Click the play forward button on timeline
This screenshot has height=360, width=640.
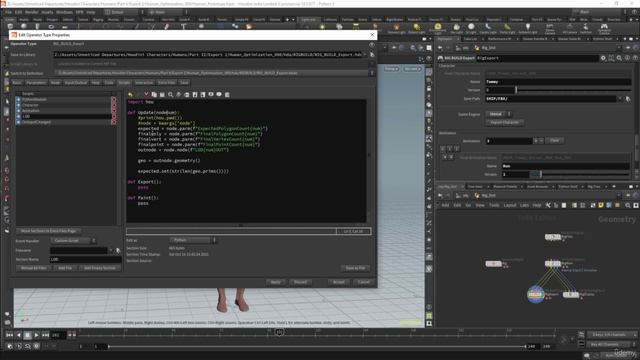36,335
